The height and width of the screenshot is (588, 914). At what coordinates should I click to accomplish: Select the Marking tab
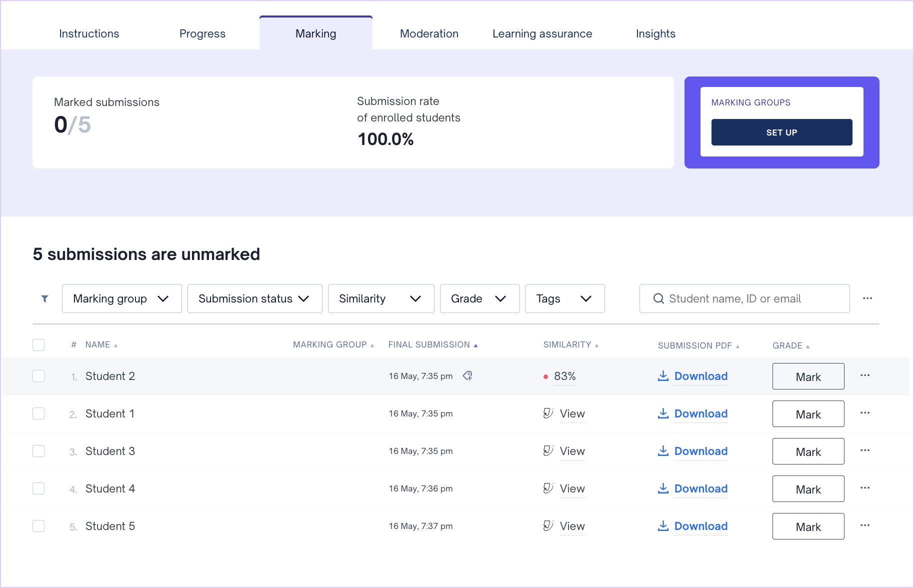point(316,33)
